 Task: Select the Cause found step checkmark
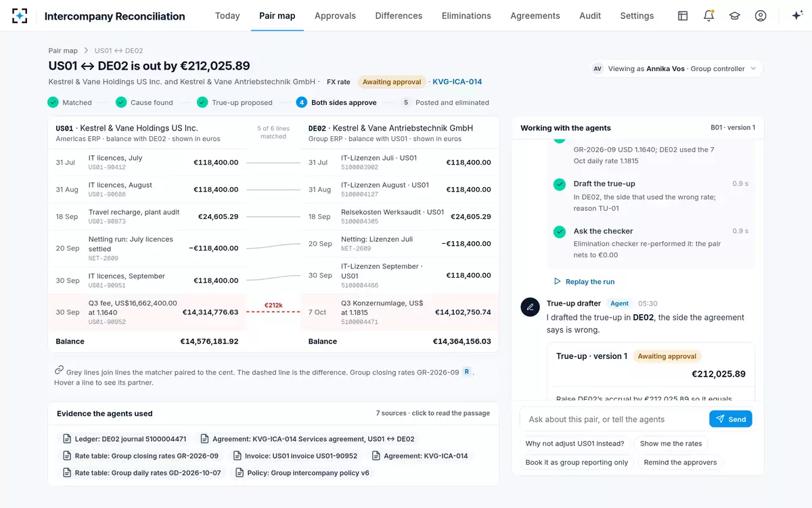(x=121, y=102)
